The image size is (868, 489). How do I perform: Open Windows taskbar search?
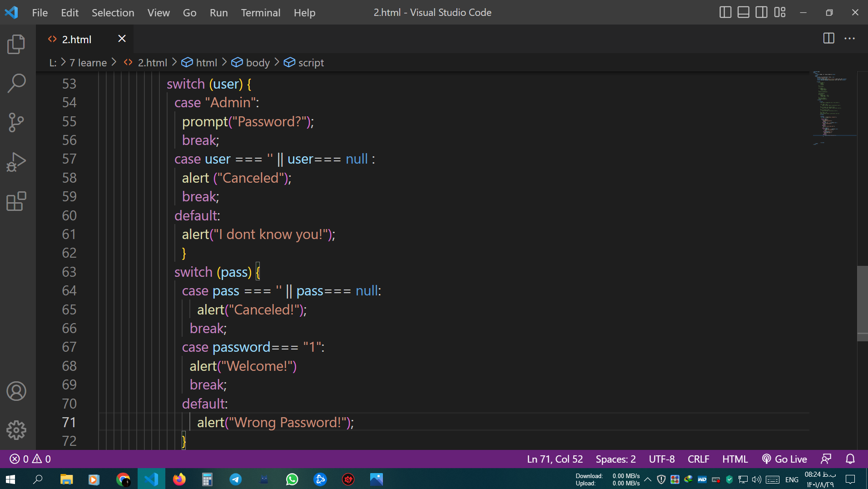pyautogui.click(x=38, y=479)
